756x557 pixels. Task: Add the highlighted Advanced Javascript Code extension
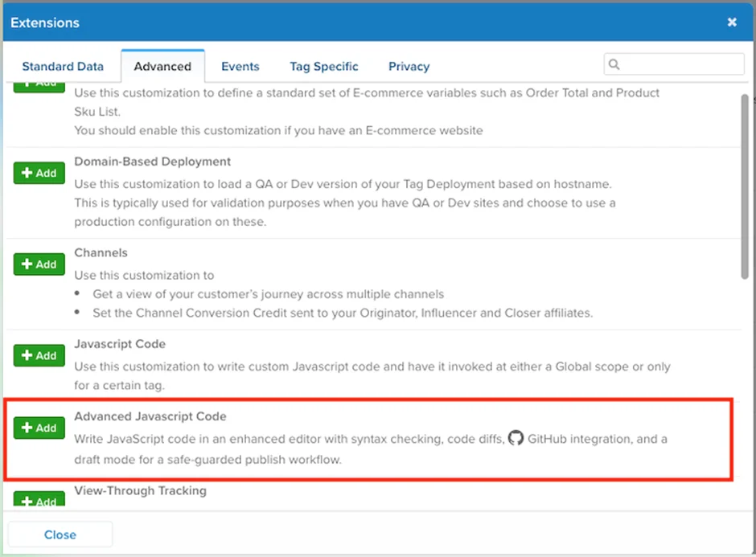tap(39, 428)
